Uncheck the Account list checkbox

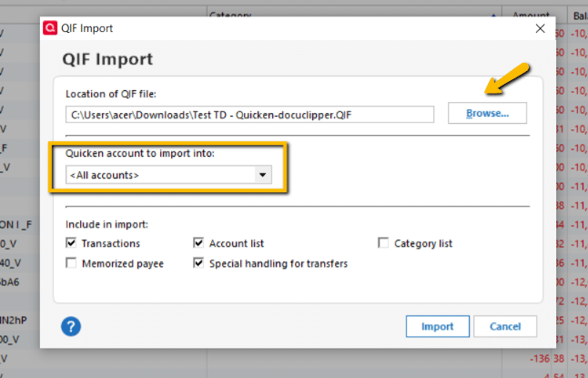(x=198, y=243)
